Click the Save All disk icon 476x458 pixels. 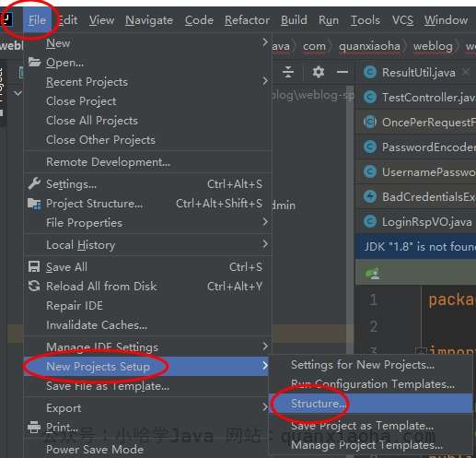click(34, 266)
